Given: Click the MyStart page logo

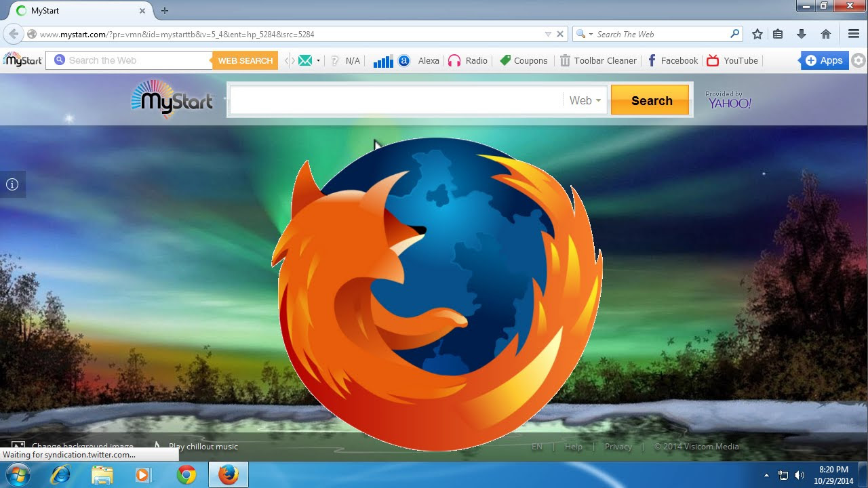Looking at the screenshot, I should (x=172, y=100).
